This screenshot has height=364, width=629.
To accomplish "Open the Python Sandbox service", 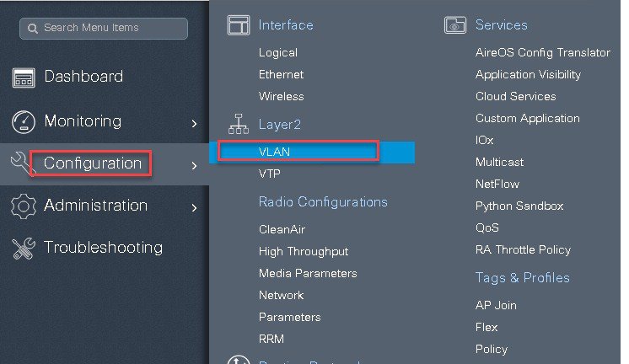I will click(519, 206).
